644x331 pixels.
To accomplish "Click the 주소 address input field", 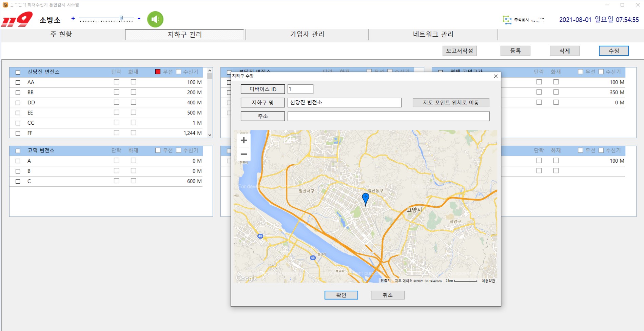I will pos(388,116).
